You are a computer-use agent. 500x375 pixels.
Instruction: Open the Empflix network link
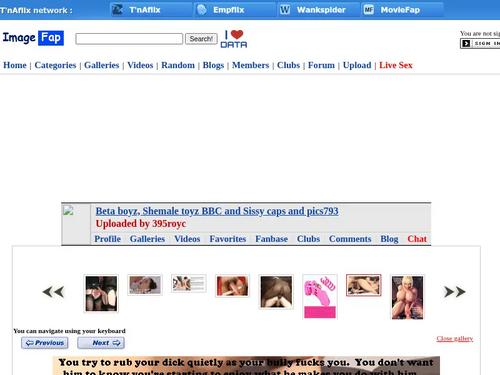point(229,10)
